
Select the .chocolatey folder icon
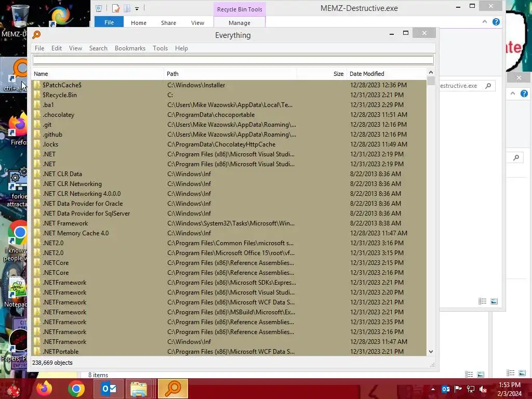pyautogui.click(x=37, y=114)
